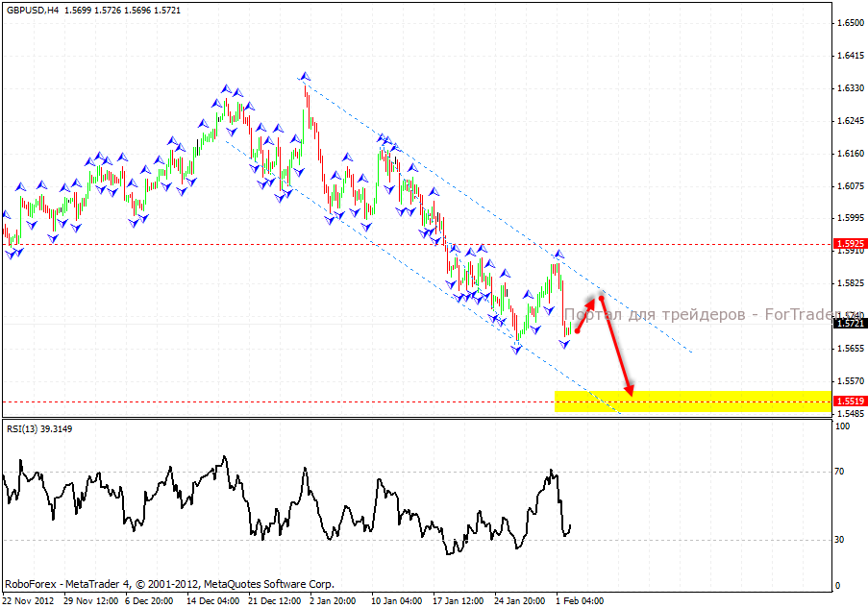Click the 22 Nov 2012 date label
The height and width of the screenshot is (608, 868).
(x=30, y=601)
